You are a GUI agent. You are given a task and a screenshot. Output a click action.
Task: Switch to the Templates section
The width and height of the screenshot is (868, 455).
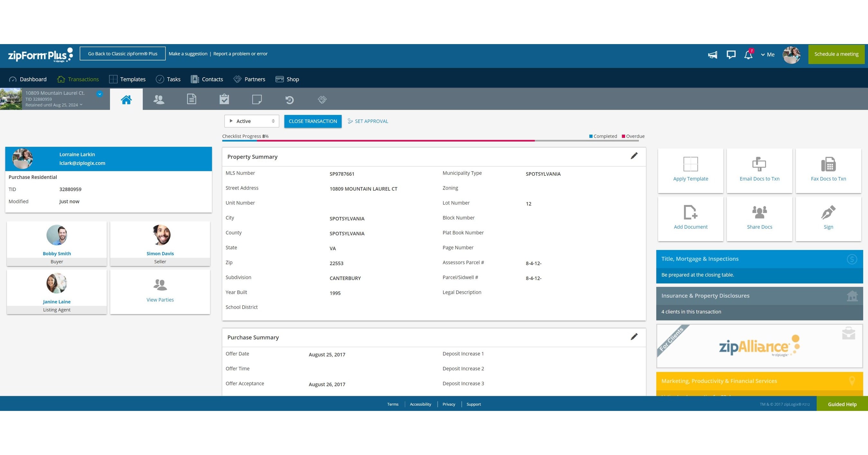(133, 79)
